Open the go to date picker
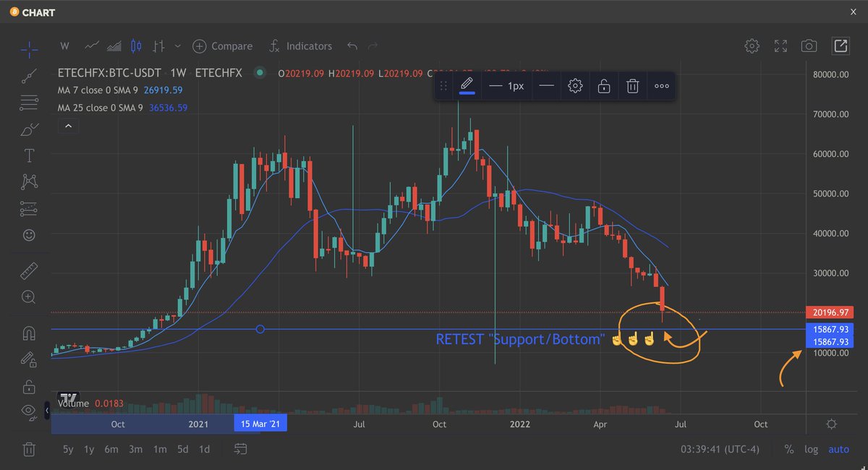Viewport: 868px width, 470px height. tap(242, 449)
